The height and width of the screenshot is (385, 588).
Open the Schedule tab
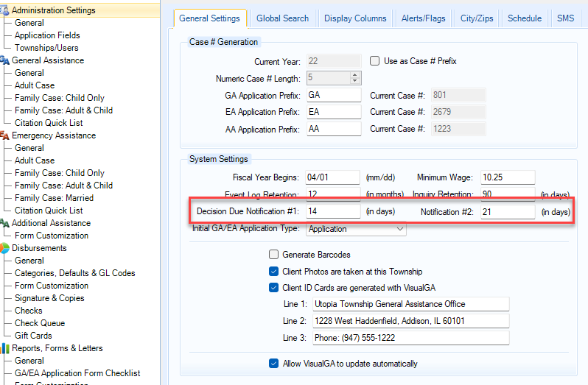pos(525,18)
